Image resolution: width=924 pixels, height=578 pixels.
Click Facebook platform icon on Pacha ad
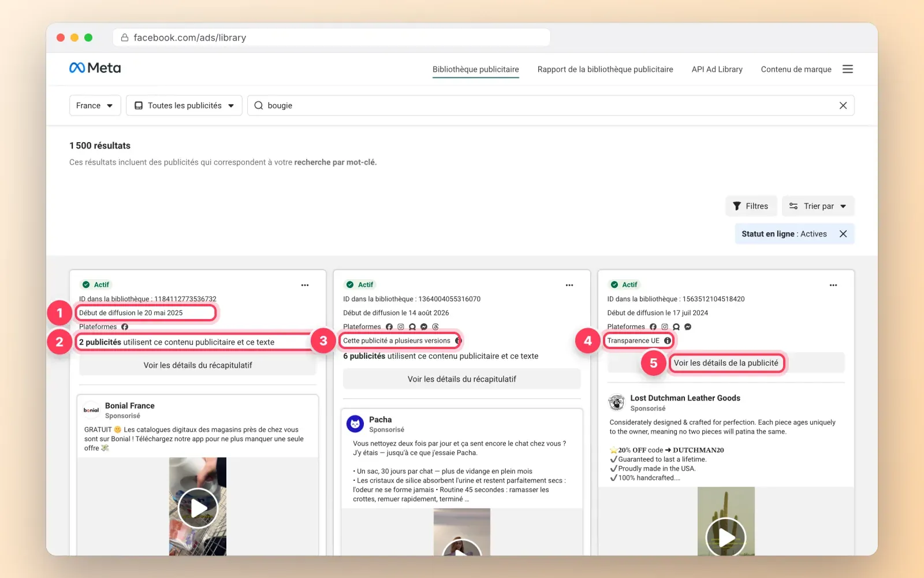point(389,327)
